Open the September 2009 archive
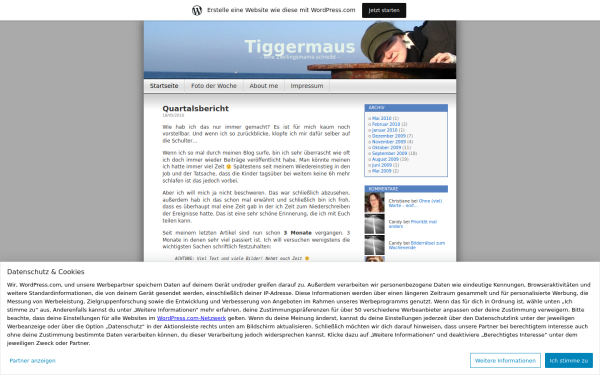 coord(390,153)
